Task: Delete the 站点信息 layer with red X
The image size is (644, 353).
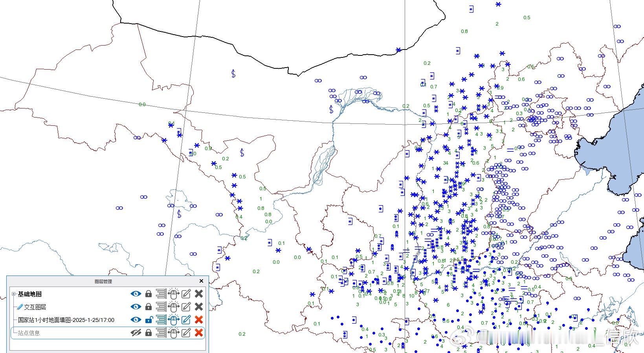Action: pos(199,333)
